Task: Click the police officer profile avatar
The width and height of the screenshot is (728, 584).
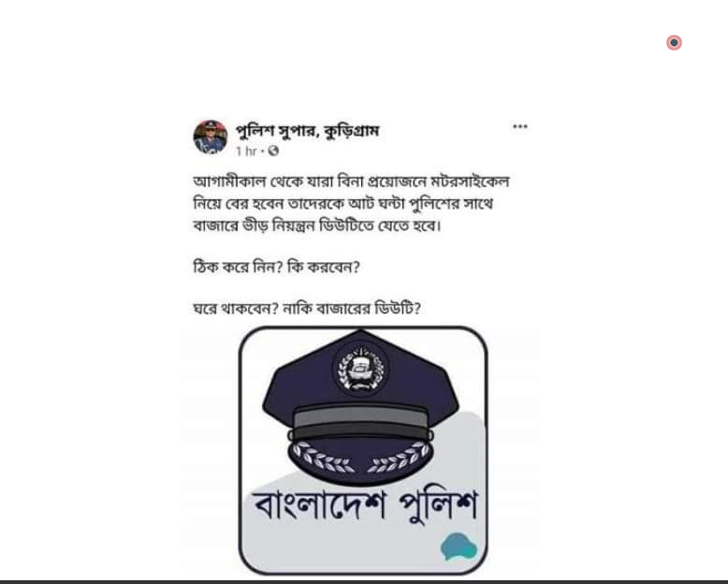Action: coord(211,137)
